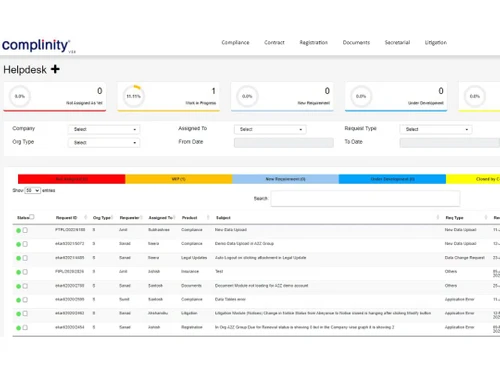Tick checkbox for the Insurance Test row
Screen dimensions: 500x375
click(25, 272)
